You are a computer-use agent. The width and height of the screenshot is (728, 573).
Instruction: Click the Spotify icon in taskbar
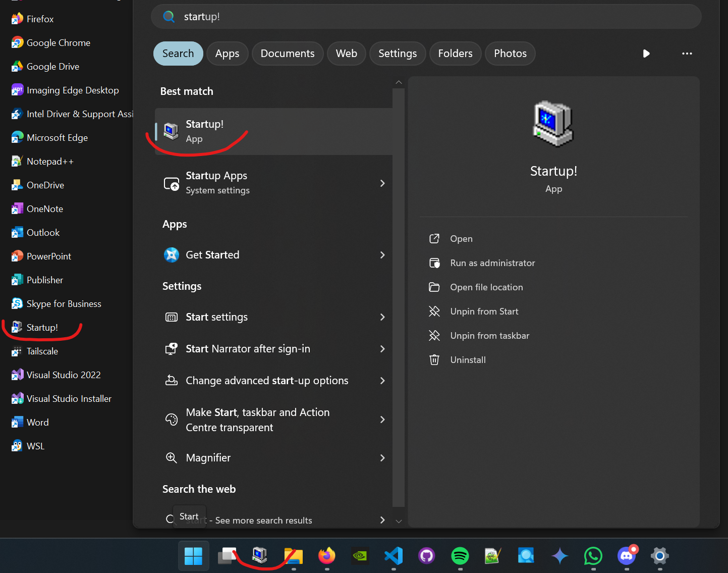[x=460, y=556]
